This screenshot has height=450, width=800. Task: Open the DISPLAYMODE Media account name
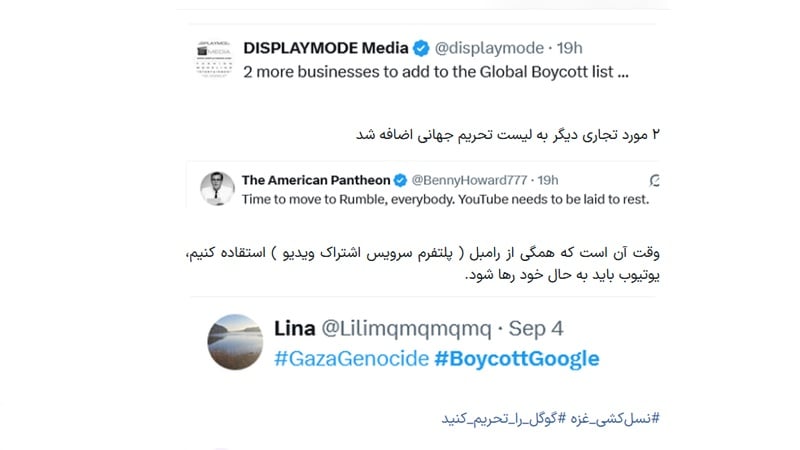tap(329, 49)
